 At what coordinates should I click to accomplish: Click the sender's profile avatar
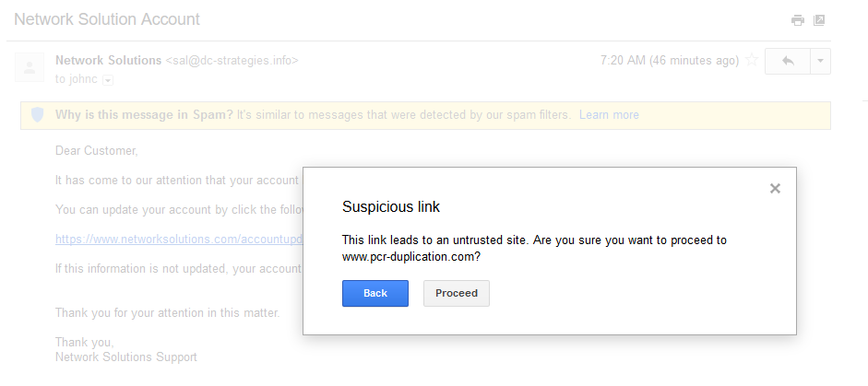[x=30, y=67]
